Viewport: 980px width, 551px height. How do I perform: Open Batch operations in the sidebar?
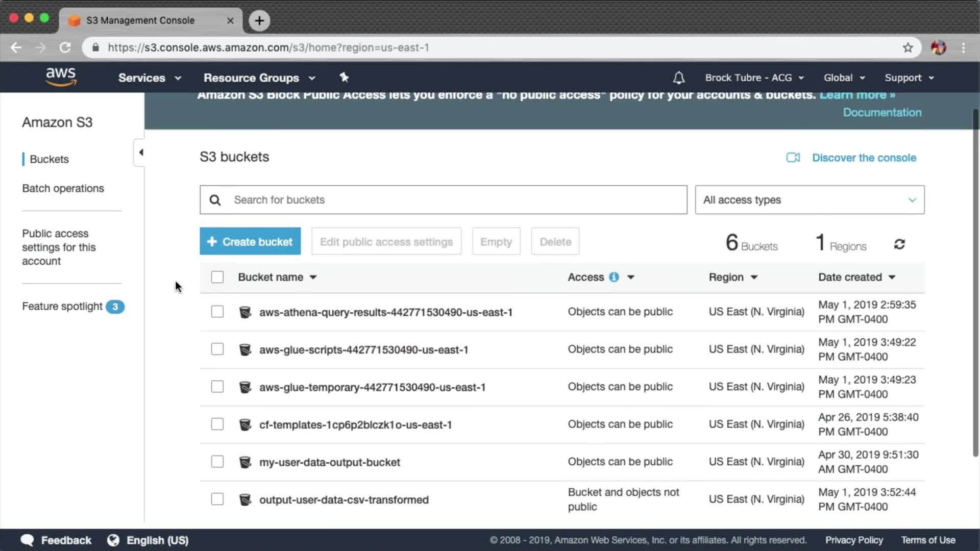point(63,188)
